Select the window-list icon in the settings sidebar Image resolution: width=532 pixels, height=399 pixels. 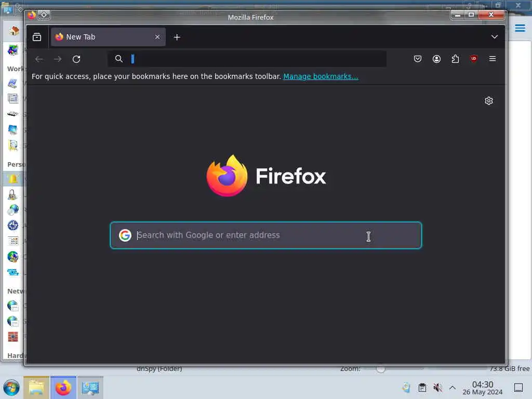[13, 98]
